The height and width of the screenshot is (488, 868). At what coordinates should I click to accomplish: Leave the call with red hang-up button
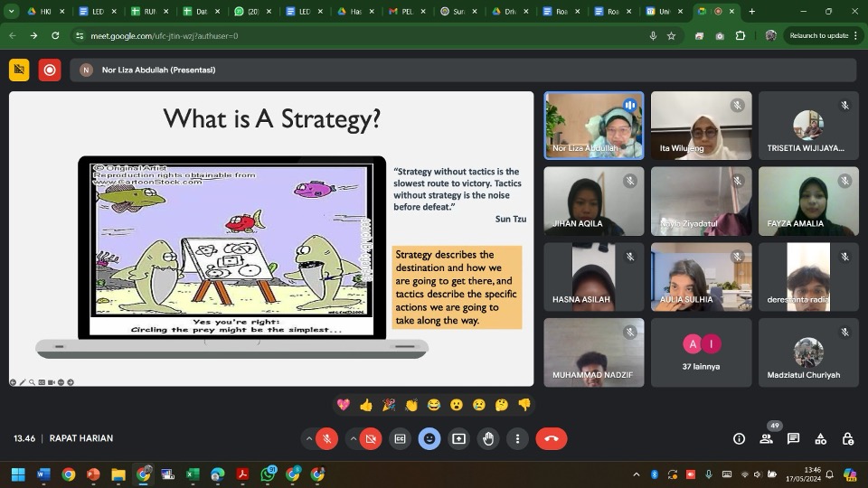[551, 439]
